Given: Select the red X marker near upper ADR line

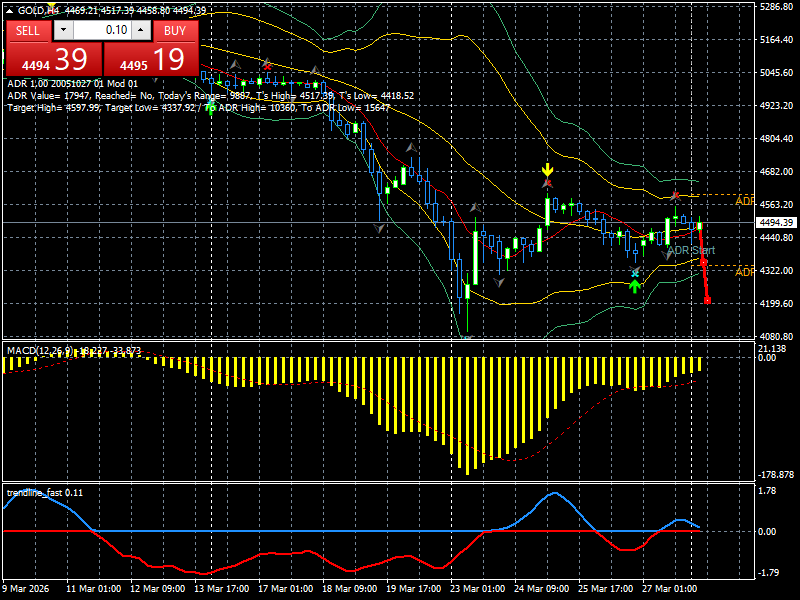Looking at the screenshot, I should [676, 195].
